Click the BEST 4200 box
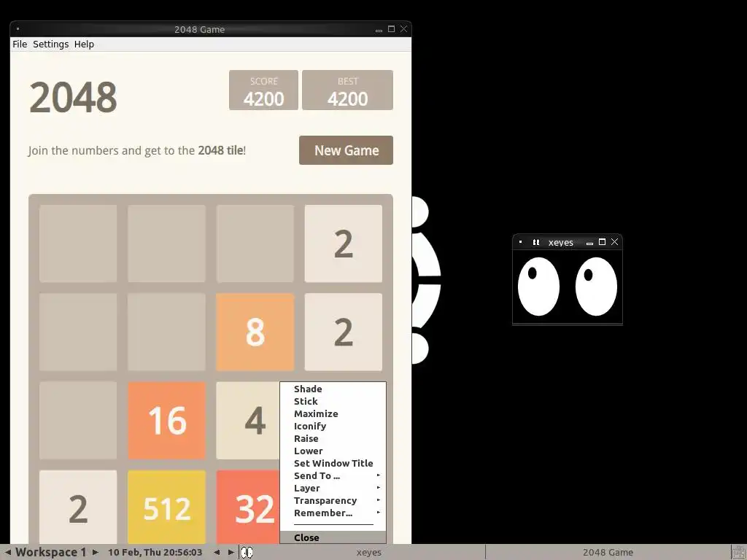 point(347,90)
